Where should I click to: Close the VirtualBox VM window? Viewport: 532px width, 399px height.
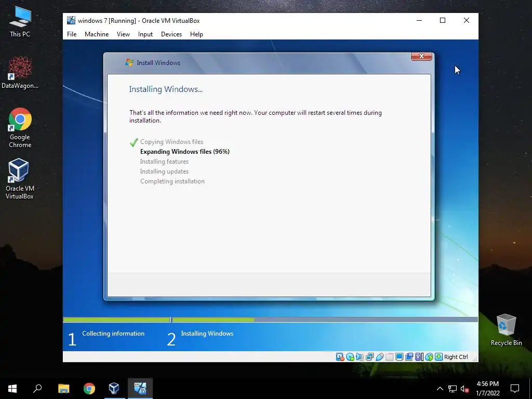[467, 20]
